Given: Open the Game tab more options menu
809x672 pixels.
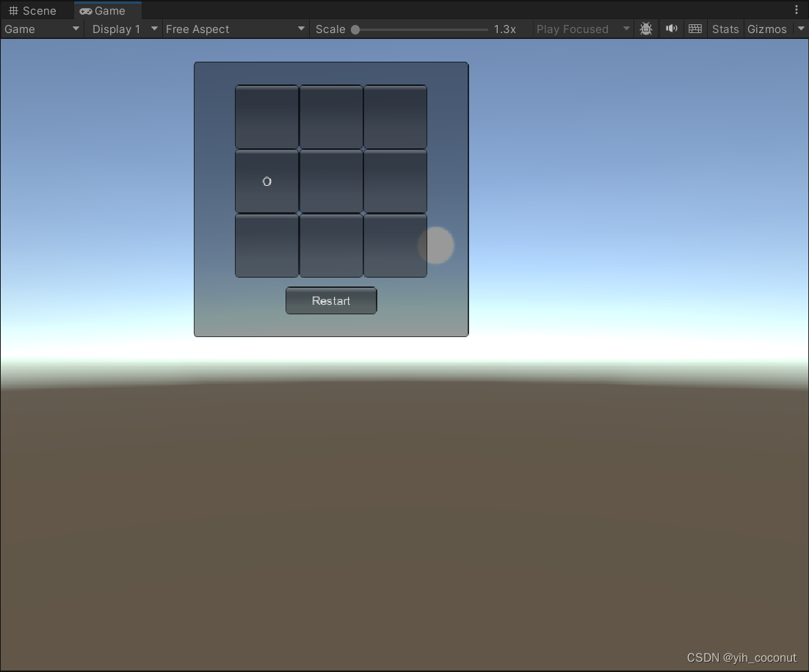Looking at the screenshot, I should (797, 10).
